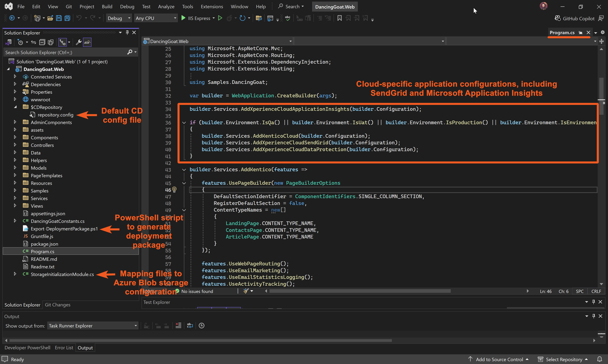Toggle word wrap in Output window
The width and height of the screenshot is (608, 364).
tap(190, 326)
